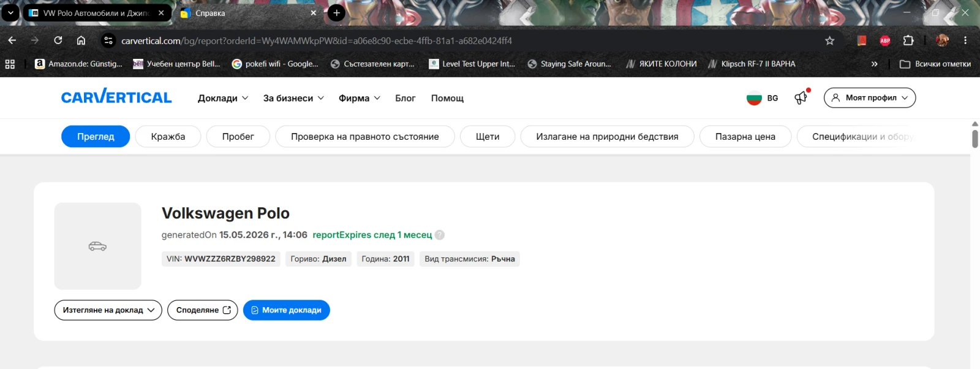
Task: Click the carVertical logo
Action: pyautogui.click(x=116, y=97)
